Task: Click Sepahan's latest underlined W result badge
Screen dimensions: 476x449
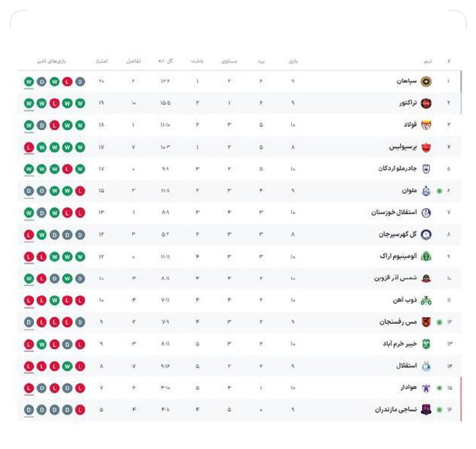Action: tap(29, 82)
